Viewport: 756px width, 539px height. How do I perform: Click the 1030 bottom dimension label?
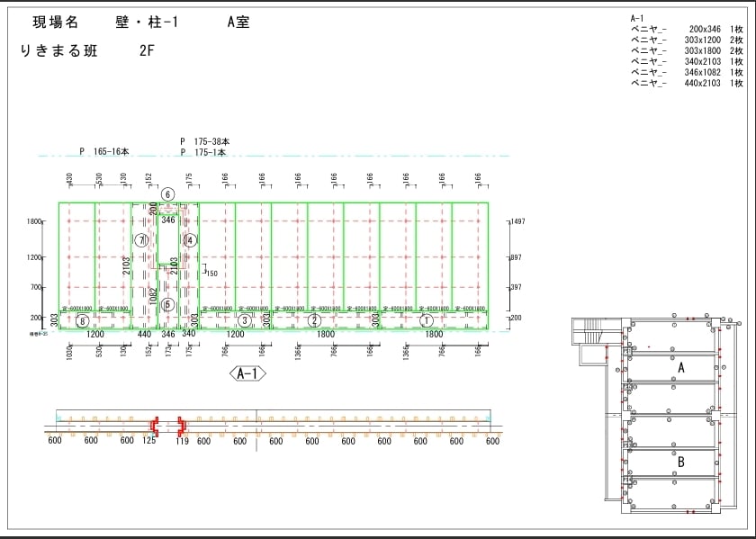point(69,354)
